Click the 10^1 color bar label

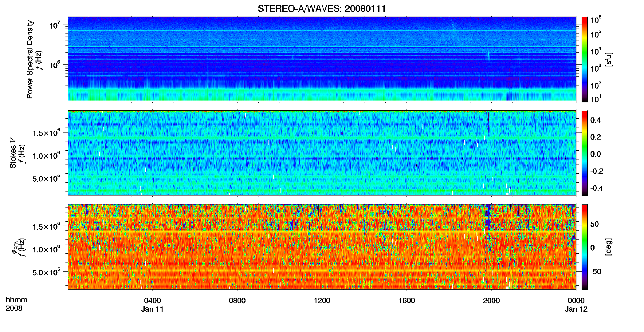click(596, 99)
